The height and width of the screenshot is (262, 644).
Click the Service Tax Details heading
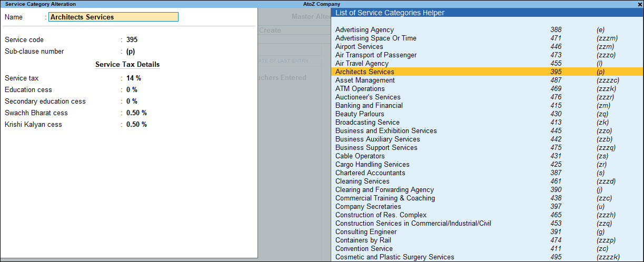click(127, 65)
